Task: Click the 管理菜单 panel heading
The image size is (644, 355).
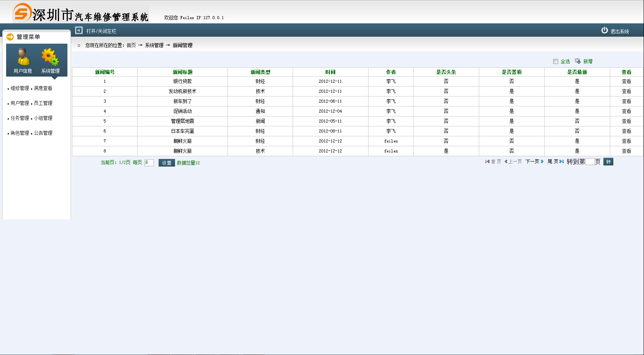Action: 28,37
